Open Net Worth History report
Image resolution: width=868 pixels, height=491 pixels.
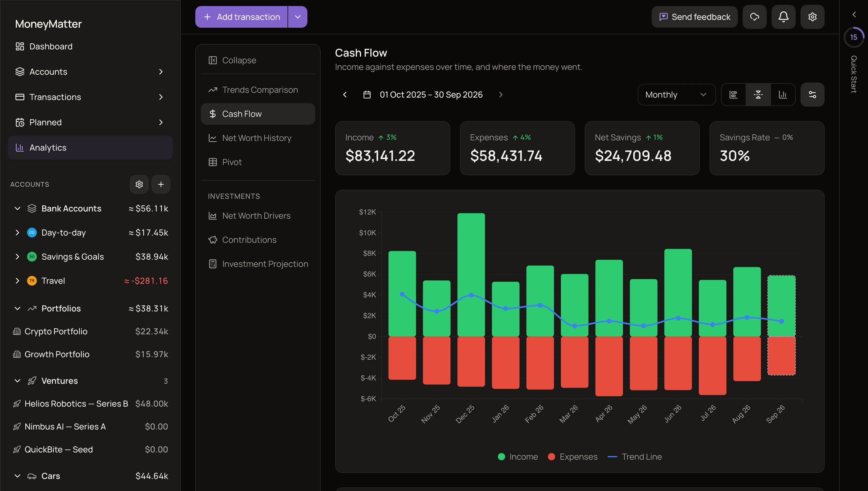tap(258, 138)
